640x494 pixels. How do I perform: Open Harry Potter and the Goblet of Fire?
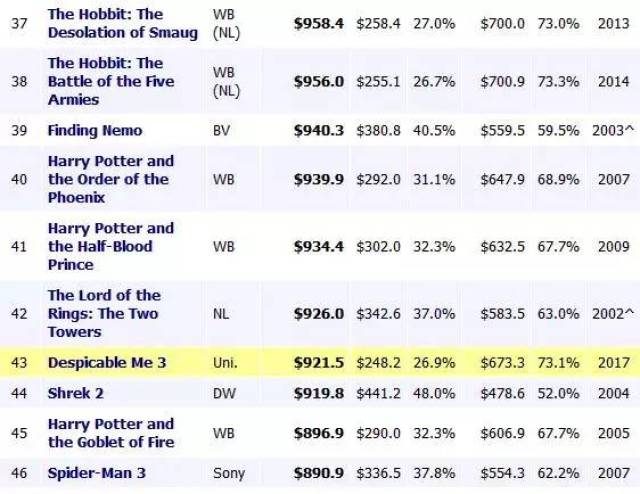110,433
